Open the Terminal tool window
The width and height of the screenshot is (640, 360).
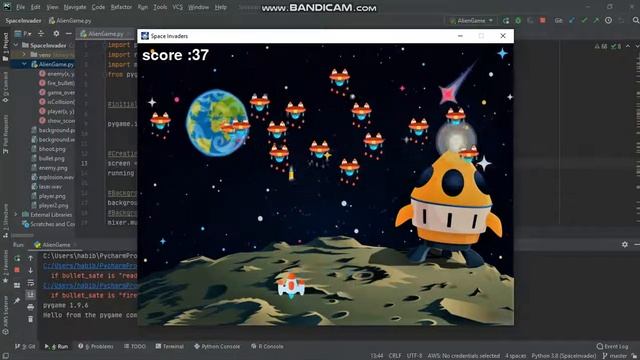pyautogui.click(x=169, y=346)
